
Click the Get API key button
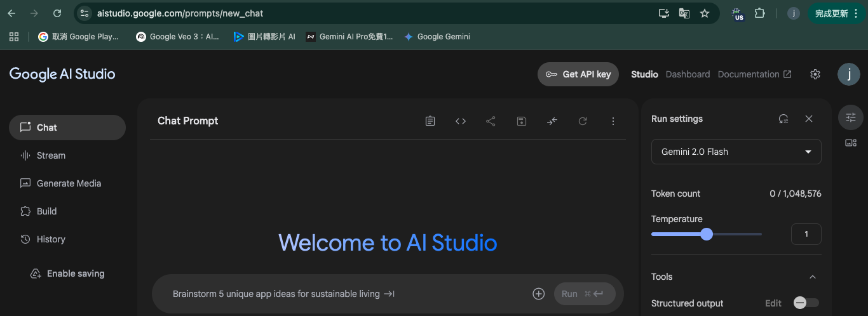click(578, 74)
